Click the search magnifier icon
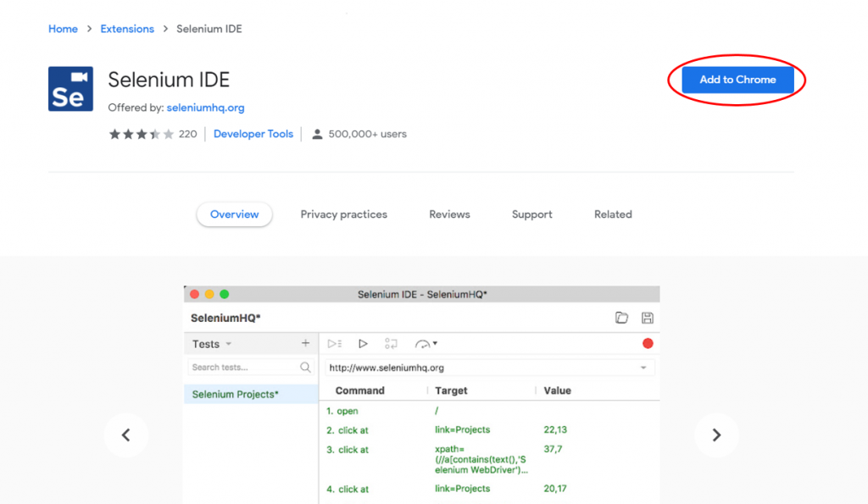This screenshot has height=504, width=868. click(305, 368)
